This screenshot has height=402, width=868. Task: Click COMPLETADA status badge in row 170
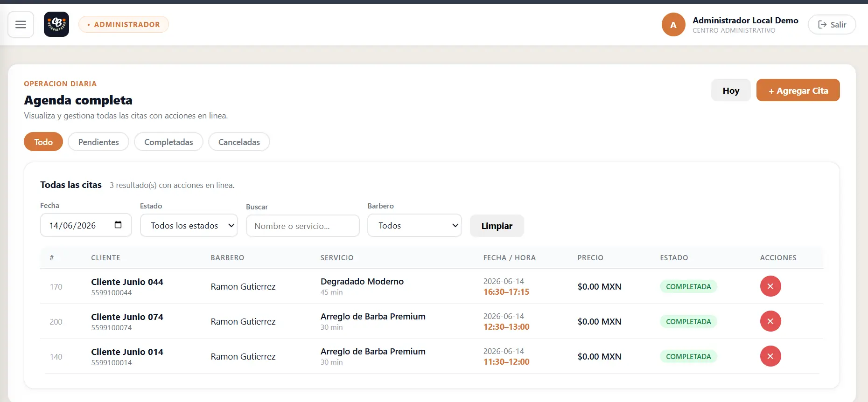pyautogui.click(x=688, y=286)
